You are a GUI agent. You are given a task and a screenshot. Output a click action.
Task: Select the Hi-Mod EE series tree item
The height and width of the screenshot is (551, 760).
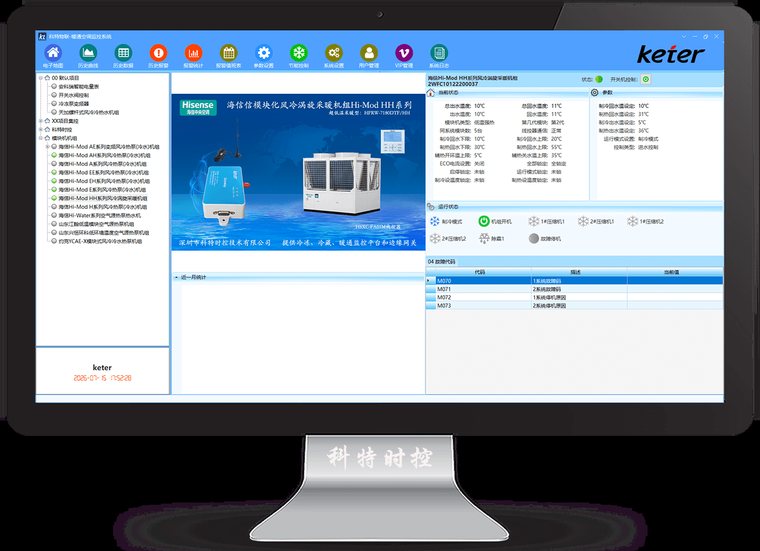click(100, 173)
